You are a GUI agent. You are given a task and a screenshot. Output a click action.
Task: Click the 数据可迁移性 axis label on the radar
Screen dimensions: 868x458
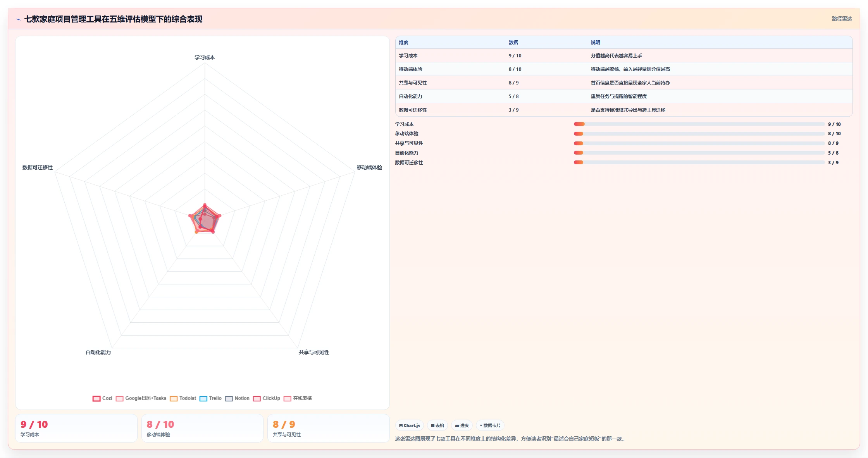tap(38, 167)
